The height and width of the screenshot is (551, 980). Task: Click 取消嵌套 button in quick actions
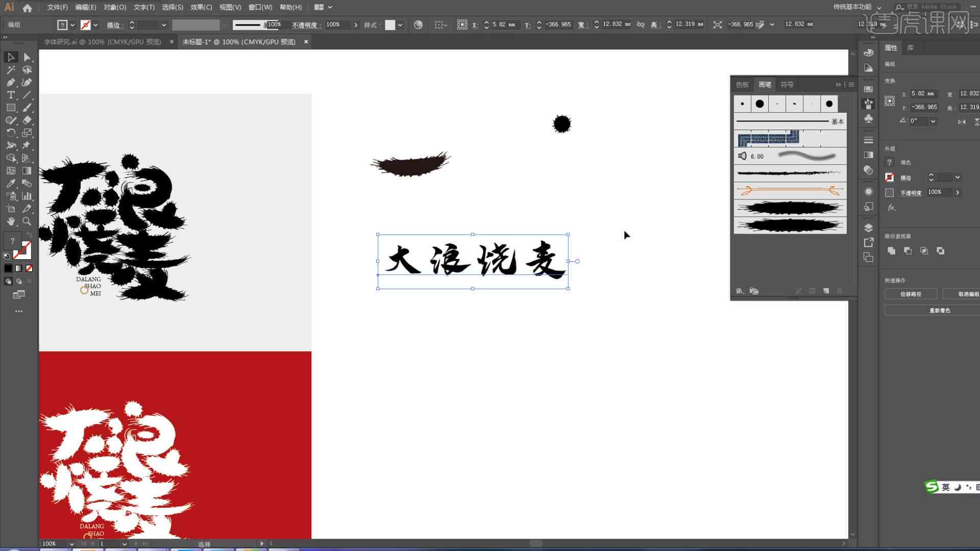point(965,294)
